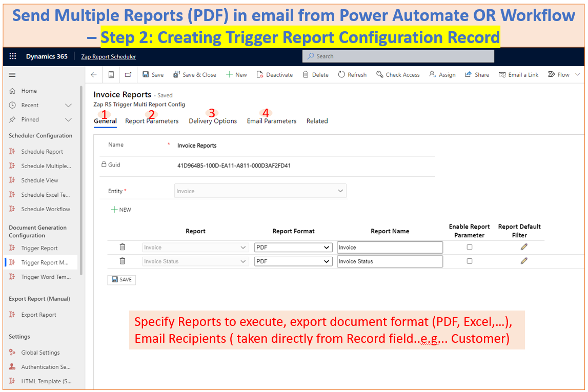Screen dimensions: 588x392
Task: Click the SAVE button below report grid
Action: pos(121,280)
